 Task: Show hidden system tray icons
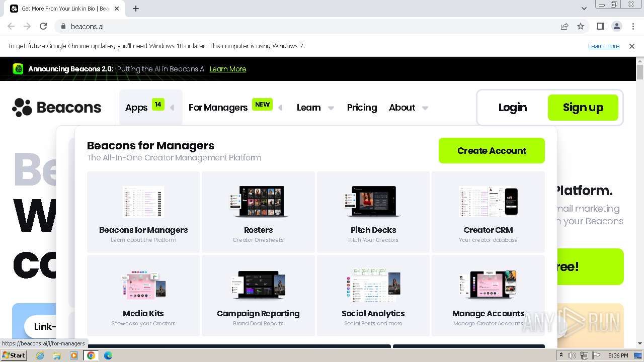pyautogui.click(x=561, y=355)
